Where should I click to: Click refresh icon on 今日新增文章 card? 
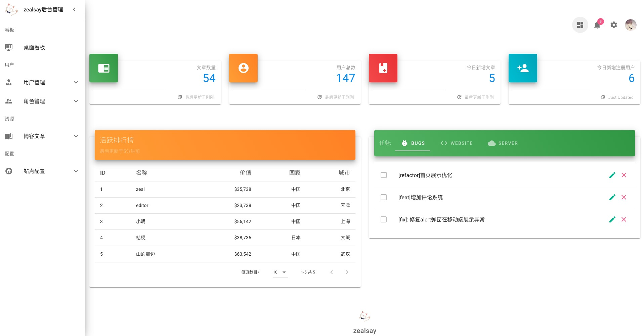point(460,97)
